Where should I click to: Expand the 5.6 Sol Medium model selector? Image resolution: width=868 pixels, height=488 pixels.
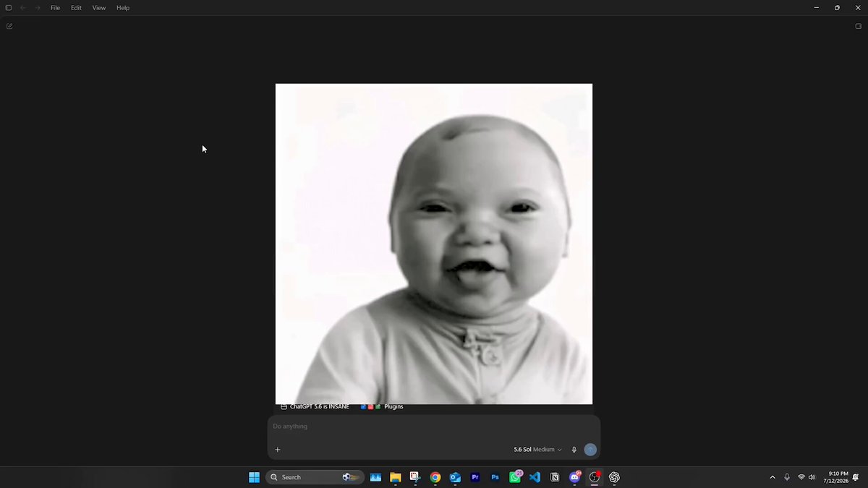tap(537, 450)
